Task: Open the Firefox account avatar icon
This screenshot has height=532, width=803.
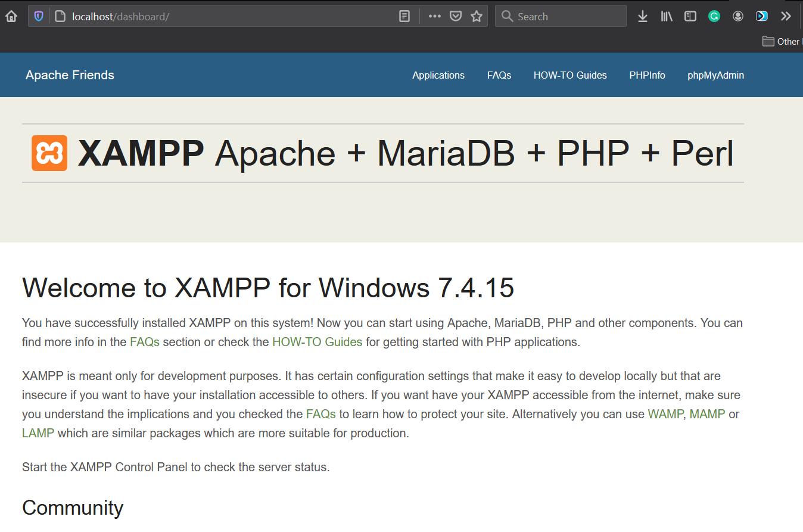Action: click(x=738, y=17)
